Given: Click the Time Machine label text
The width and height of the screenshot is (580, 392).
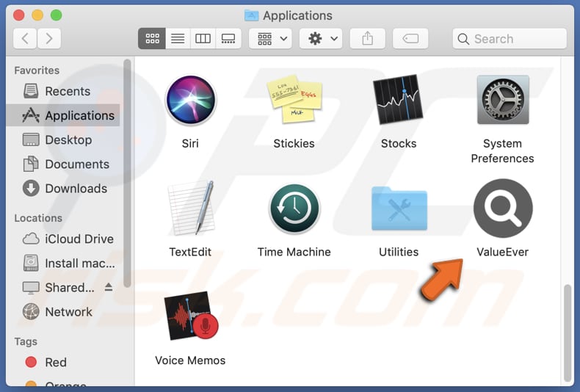Looking at the screenshot, I should point(294,252).
